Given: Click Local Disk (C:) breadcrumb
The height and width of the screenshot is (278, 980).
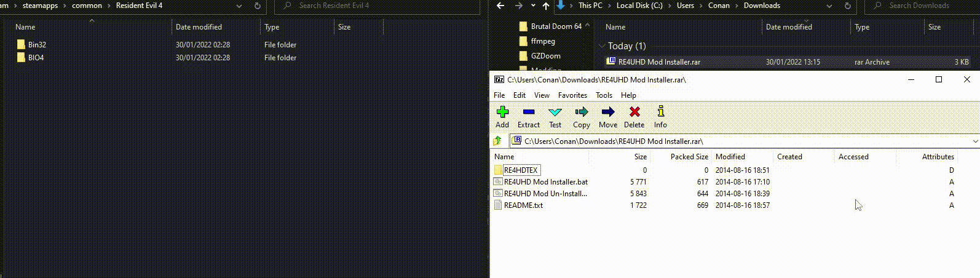Looking at the screenshot, I should (639, 6).
